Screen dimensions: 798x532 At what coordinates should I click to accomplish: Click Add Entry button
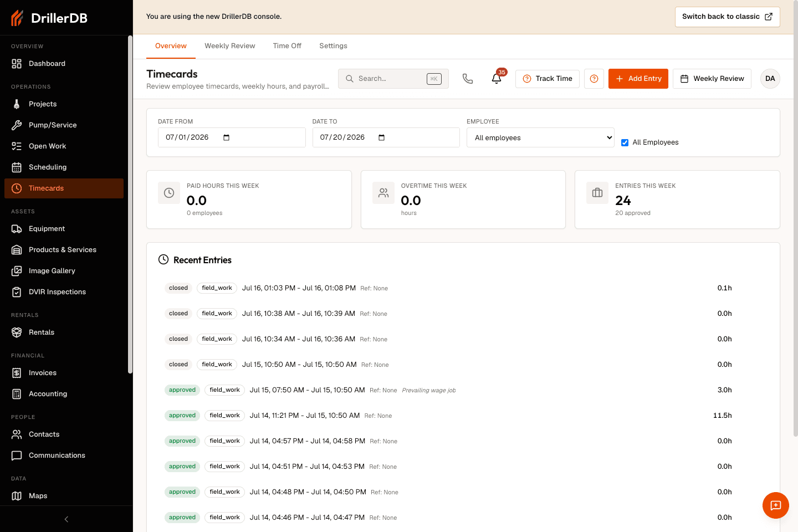[x=638, y=79]
